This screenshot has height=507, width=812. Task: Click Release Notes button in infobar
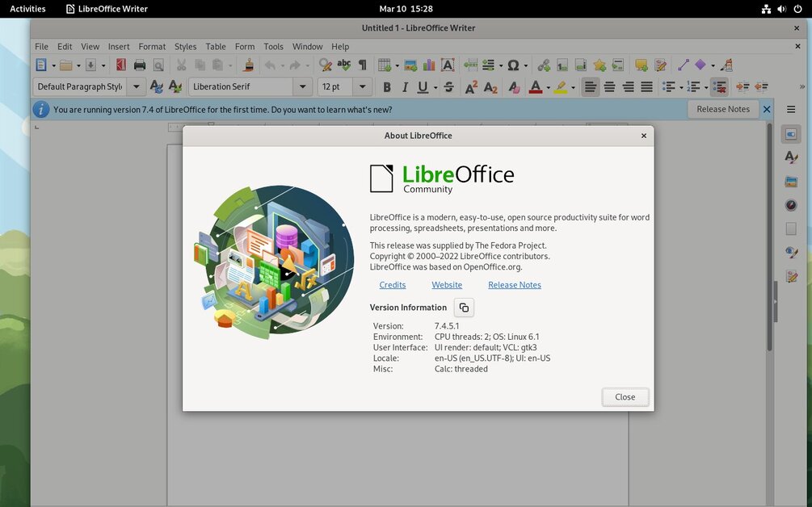[x=723, y=109]
